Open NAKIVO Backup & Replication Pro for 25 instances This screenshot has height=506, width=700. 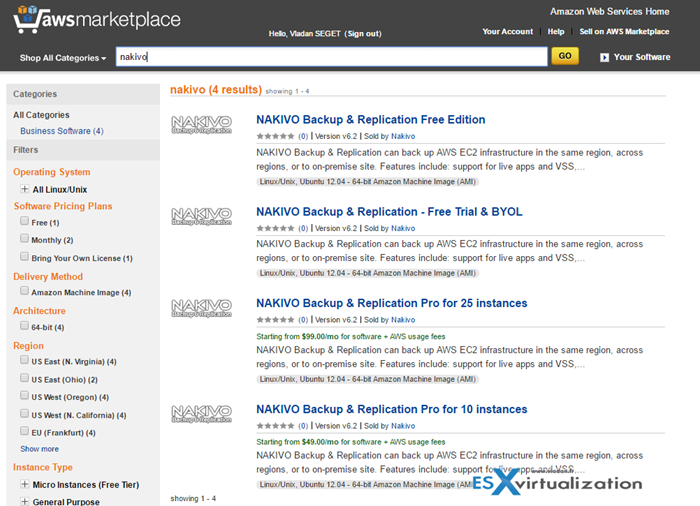pos(392,303)
